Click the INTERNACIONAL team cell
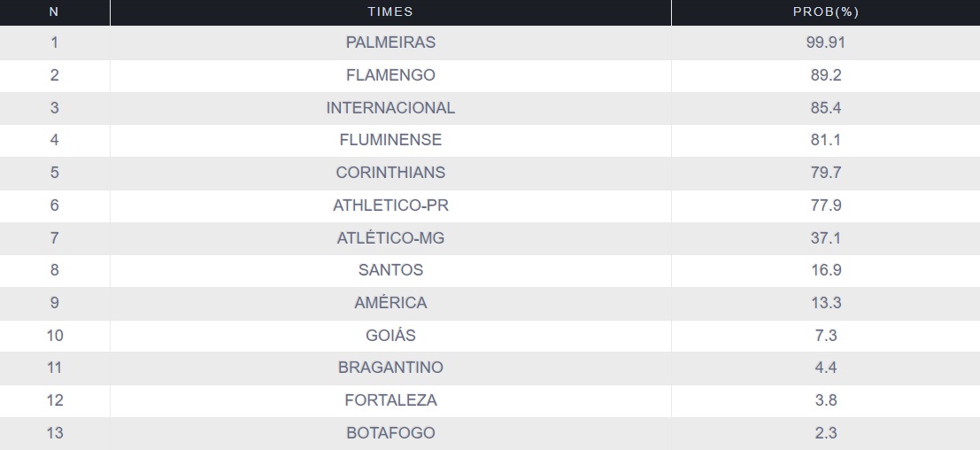The height and width of the screenshot is (450, 980). [x=390, y=107]
